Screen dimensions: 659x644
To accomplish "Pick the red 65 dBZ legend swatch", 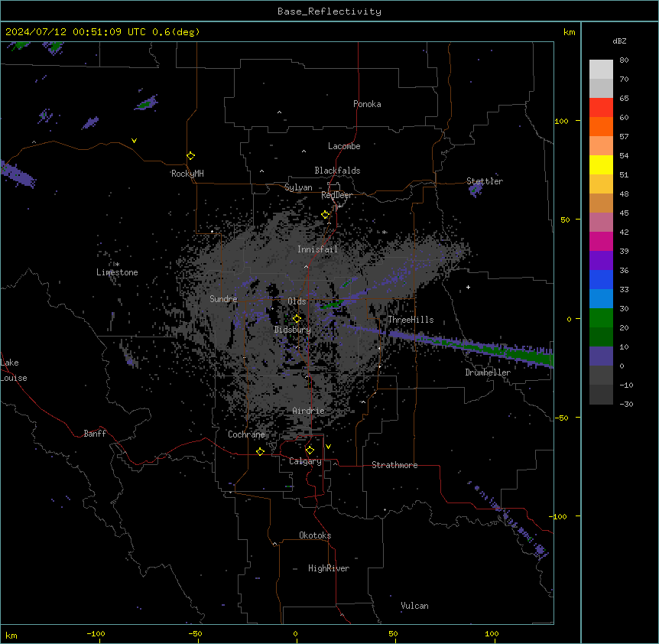I will [x=601, y=107].
